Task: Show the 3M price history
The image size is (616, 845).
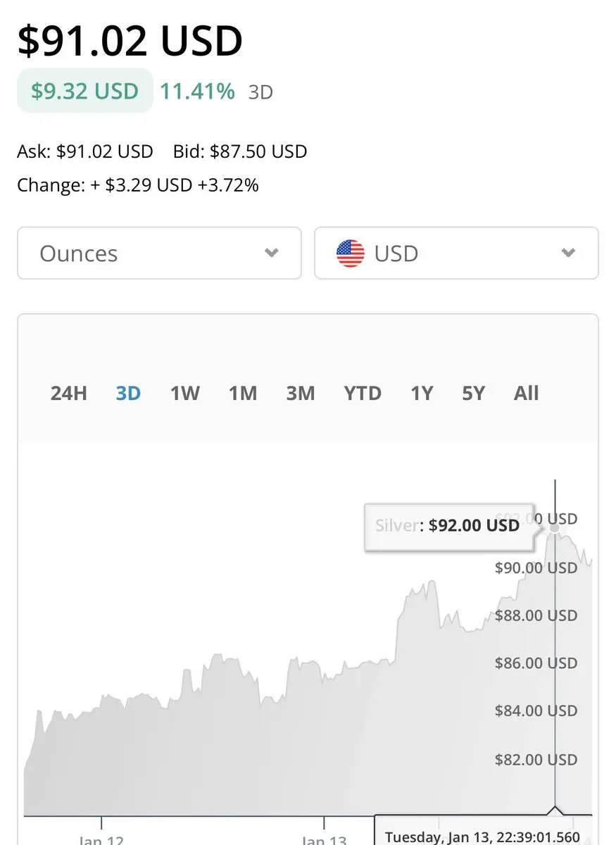Action: pos(301,393)
